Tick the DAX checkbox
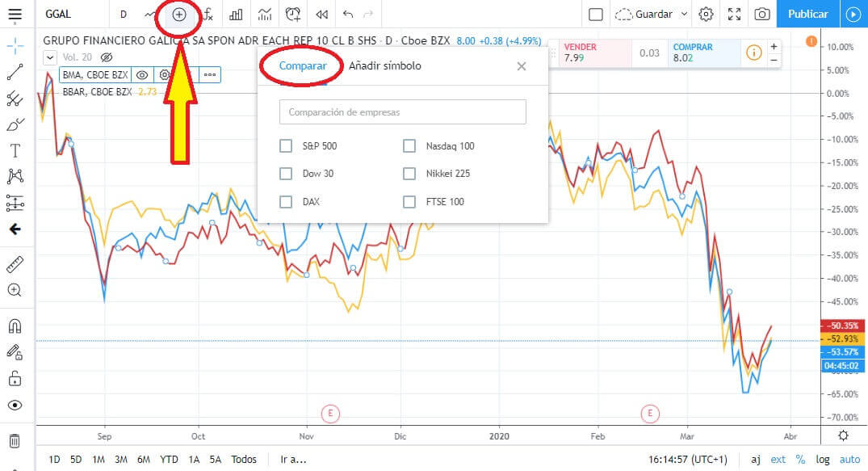The height and width of the screenshot is (471, 868). (x=286, y=202)
